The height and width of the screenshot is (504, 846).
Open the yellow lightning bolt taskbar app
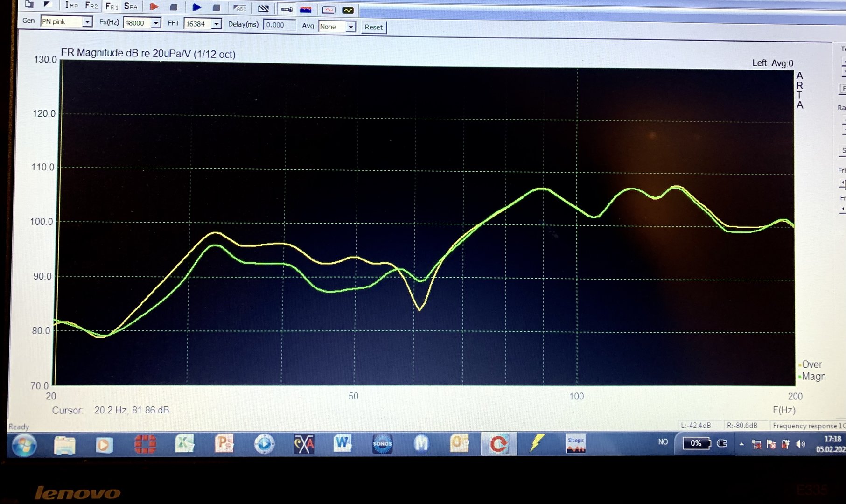537,443
